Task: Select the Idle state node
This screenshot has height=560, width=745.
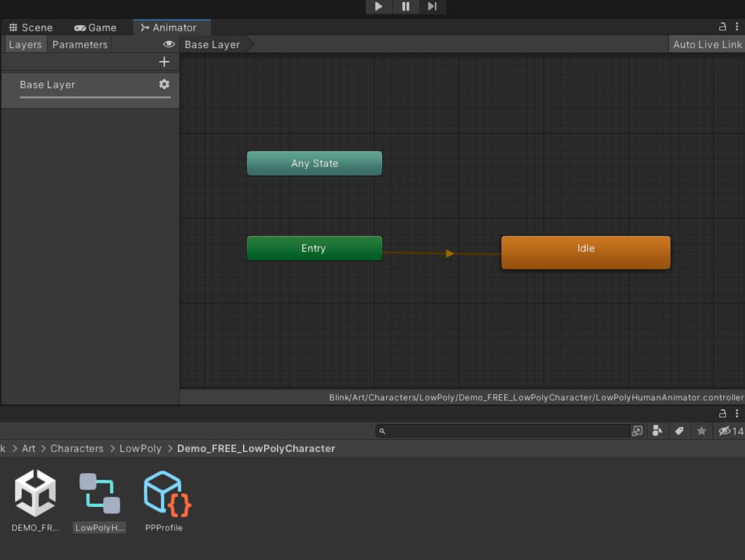Action: click(585, 252)
